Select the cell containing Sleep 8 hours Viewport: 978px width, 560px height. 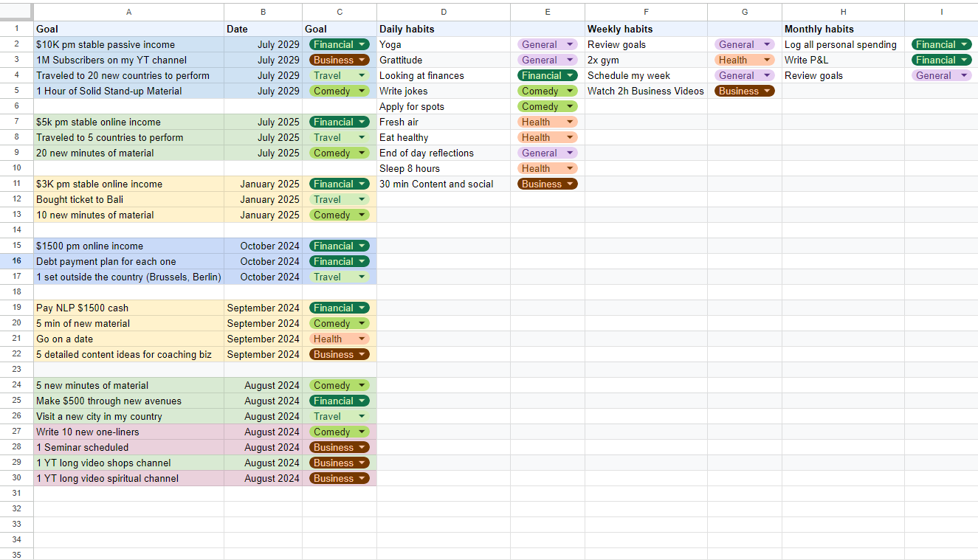tap(443, 169)
